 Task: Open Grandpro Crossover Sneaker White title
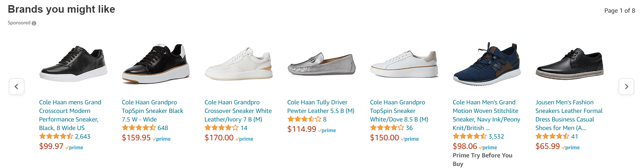pos(238,111)
